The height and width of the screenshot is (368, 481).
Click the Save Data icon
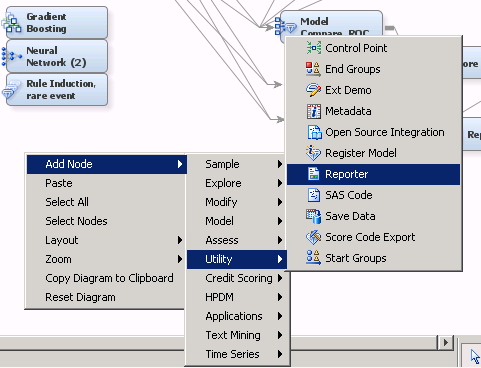(313, 216)
